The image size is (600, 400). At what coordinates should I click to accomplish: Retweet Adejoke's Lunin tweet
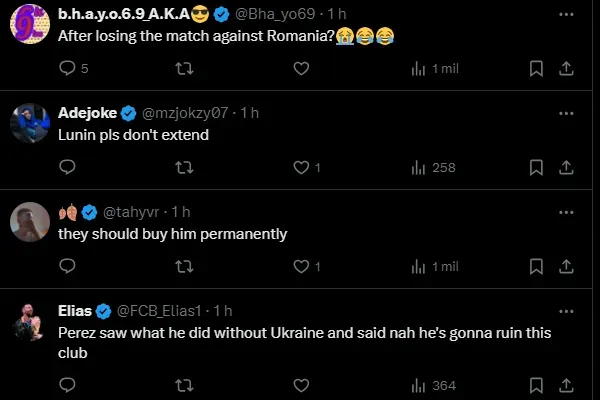click(184, 168)
